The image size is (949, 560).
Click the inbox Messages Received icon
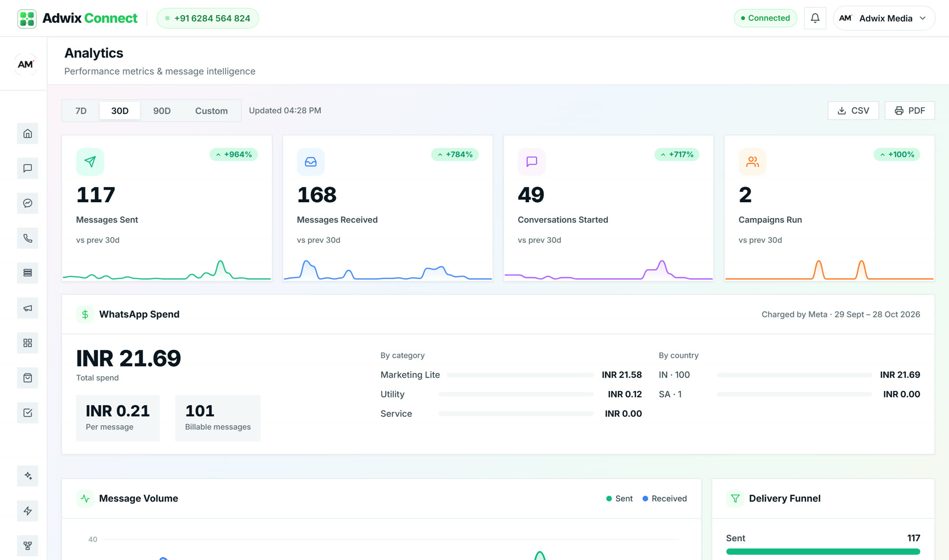pos(311,162)
